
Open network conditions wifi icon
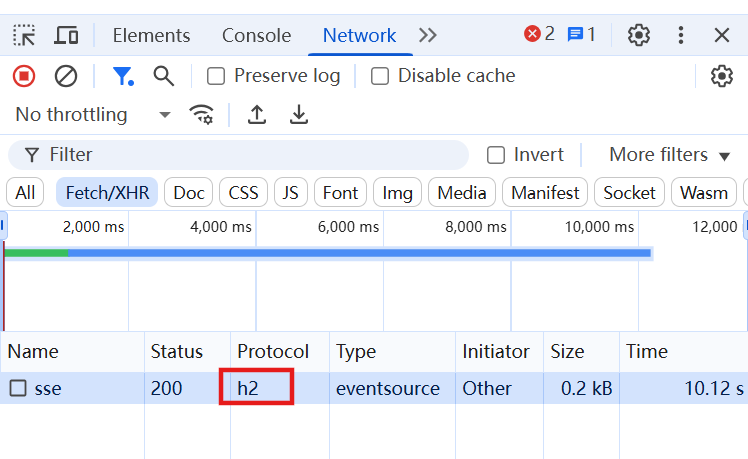pos(201,115)
